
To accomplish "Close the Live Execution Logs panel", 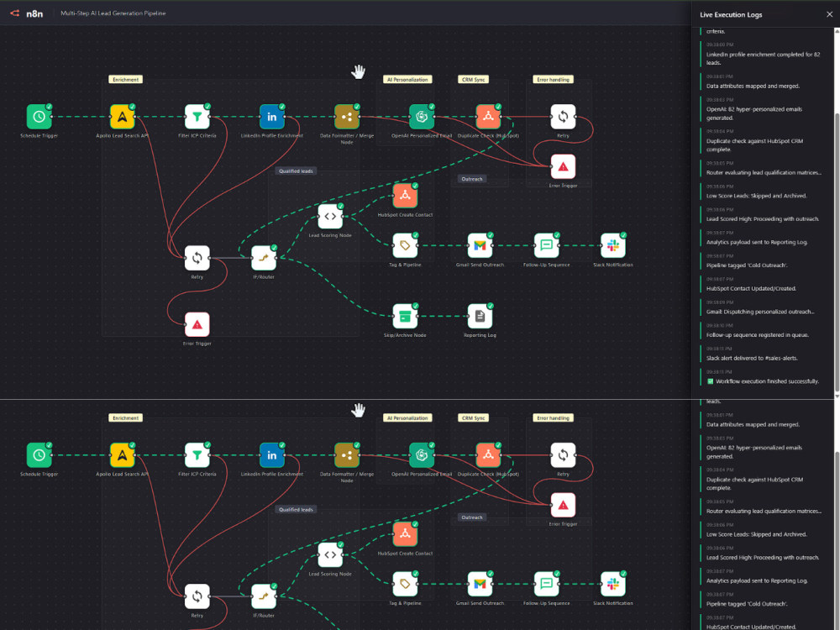I will 829,14.
